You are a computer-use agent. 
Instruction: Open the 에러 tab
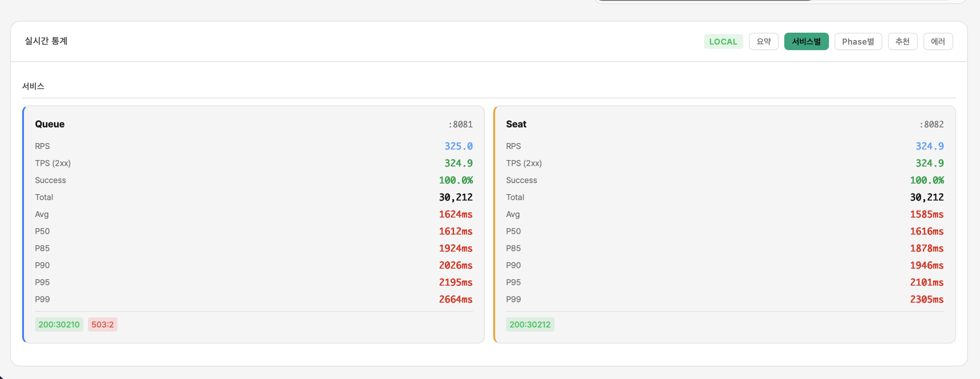point(938,41)
